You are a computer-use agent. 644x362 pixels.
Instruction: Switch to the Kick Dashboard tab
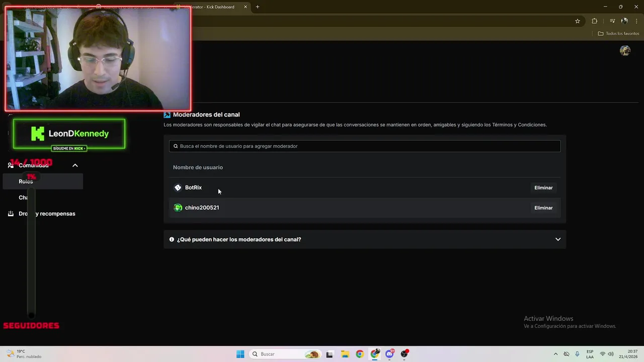[x=211, y=7]
